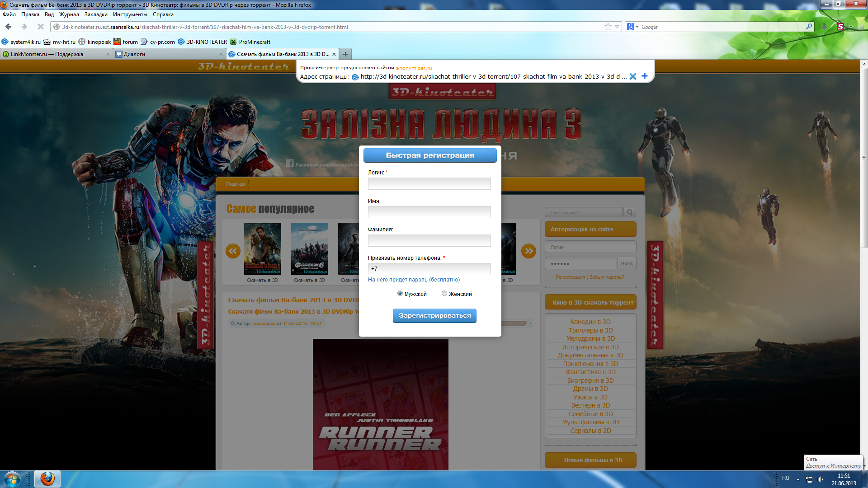Click the site search magnifier button
This screenshot has height=488, width=868.
coord(630,212)
